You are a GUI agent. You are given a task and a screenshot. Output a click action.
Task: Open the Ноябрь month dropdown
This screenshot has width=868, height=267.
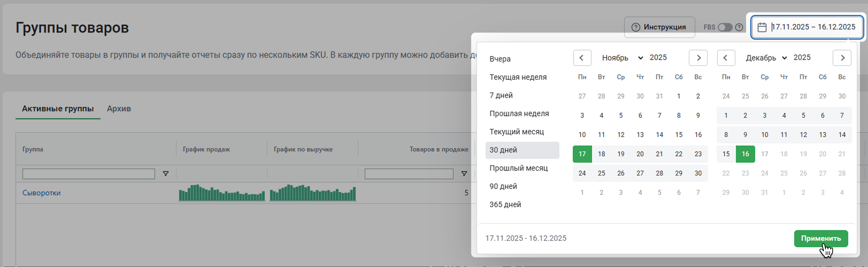tap(622, 58)
